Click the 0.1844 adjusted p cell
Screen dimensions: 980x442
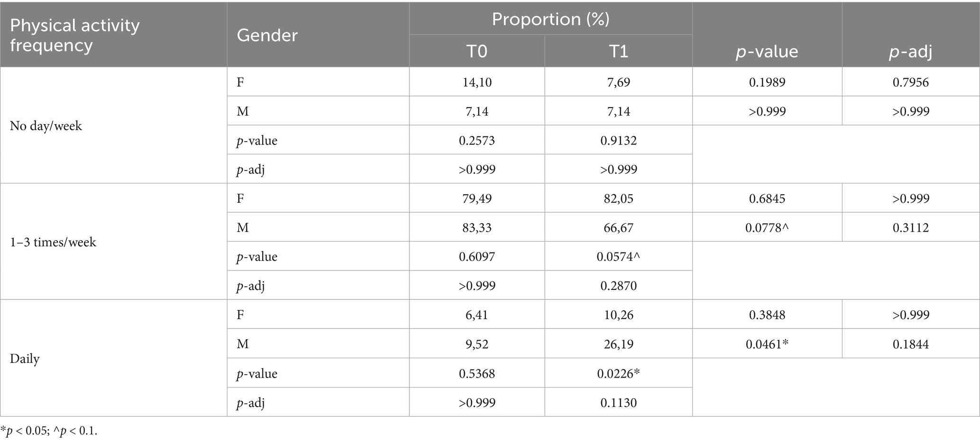click(x=910, y=344)
